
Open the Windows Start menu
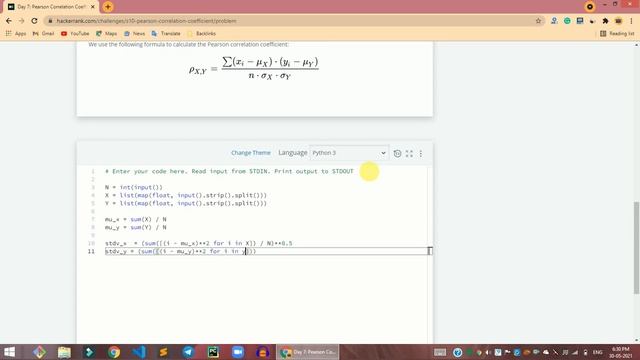click(x=9, y=352)
